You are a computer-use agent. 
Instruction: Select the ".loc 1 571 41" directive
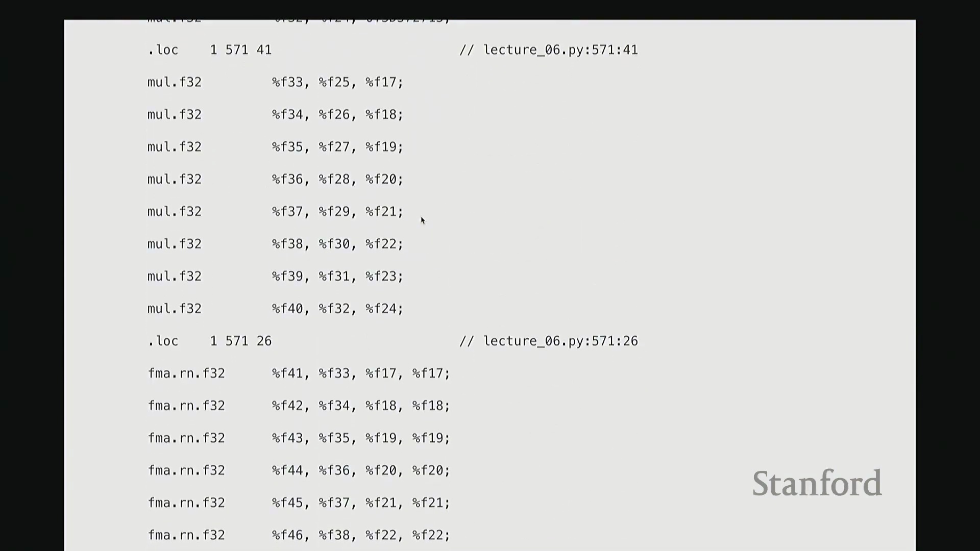pos(209,50)
